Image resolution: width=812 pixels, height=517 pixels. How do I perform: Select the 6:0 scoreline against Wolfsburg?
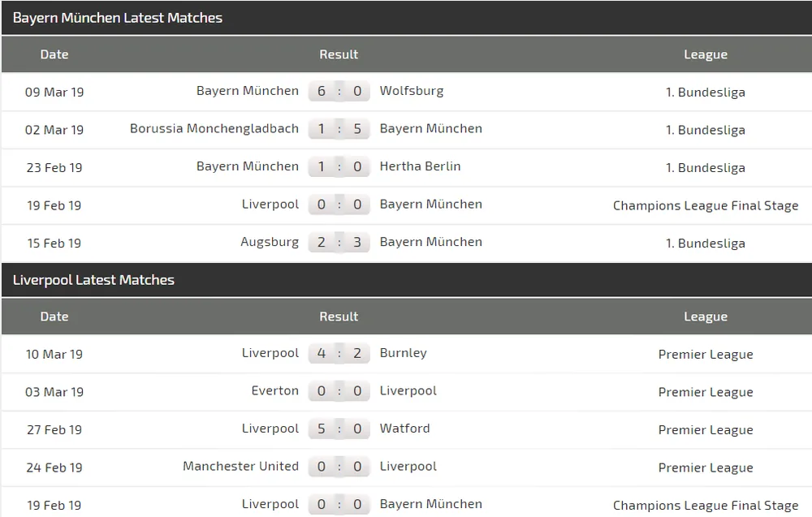coord(339,91)
